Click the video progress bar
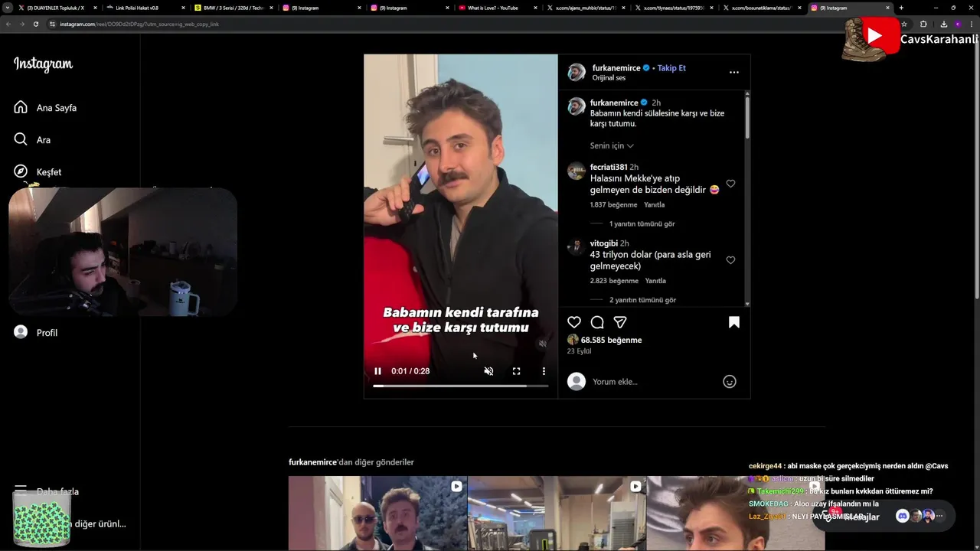This screenshot has height=551, width=980. (x=461, y=386)
